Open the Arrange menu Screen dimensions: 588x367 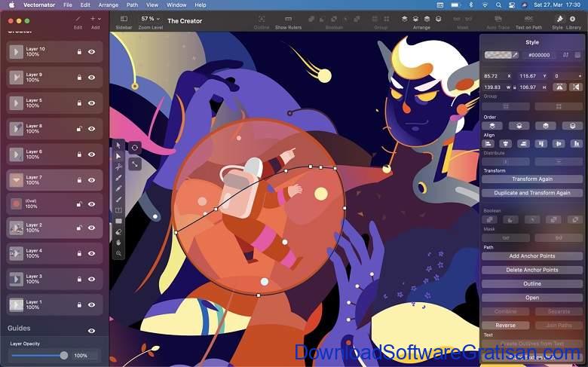click(x=109, y=5)
